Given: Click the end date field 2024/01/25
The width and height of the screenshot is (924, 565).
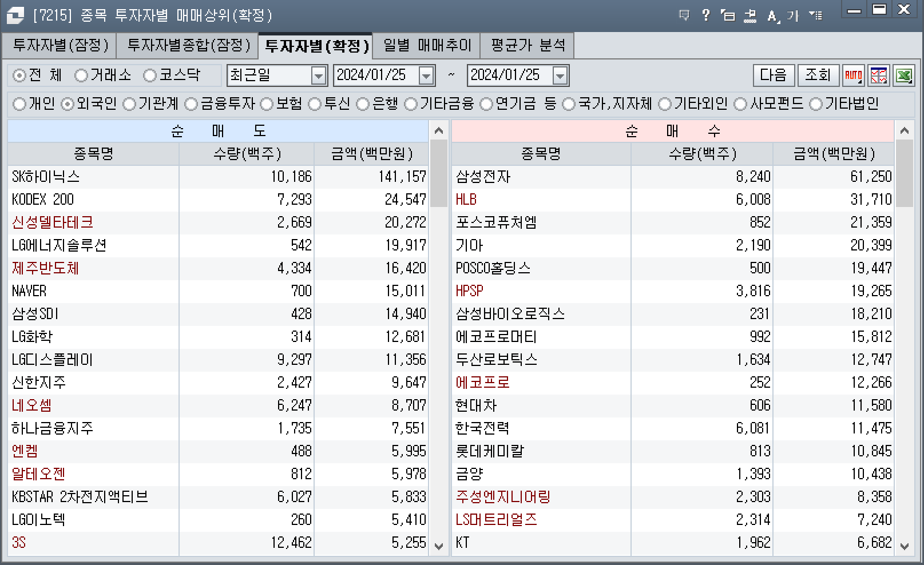Looking at the screenshot, I should tap(510, 75).
